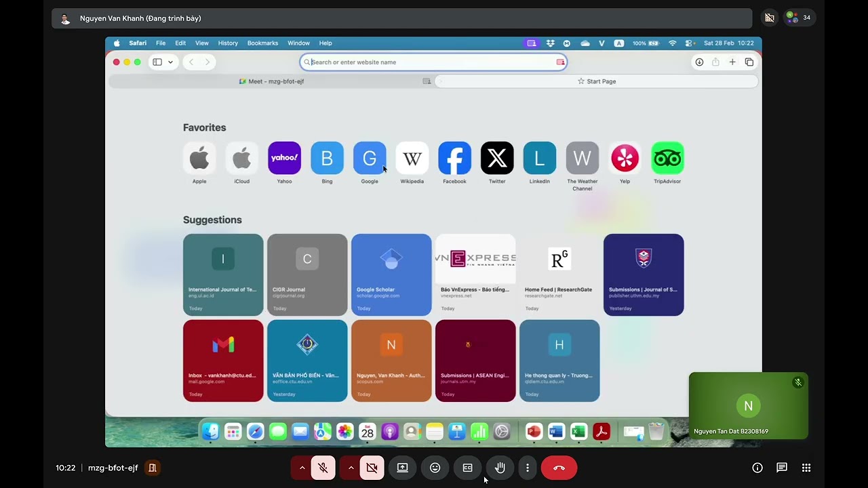Viewport: 868px width, 488px height.
Task: Open the Facebook favorite
Action: pos(454,158)
